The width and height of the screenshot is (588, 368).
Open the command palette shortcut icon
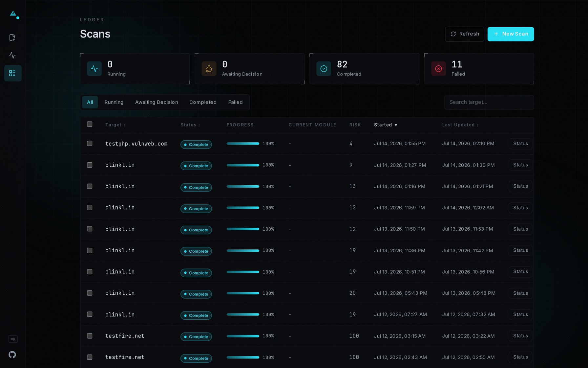click(x=13, y=339)
